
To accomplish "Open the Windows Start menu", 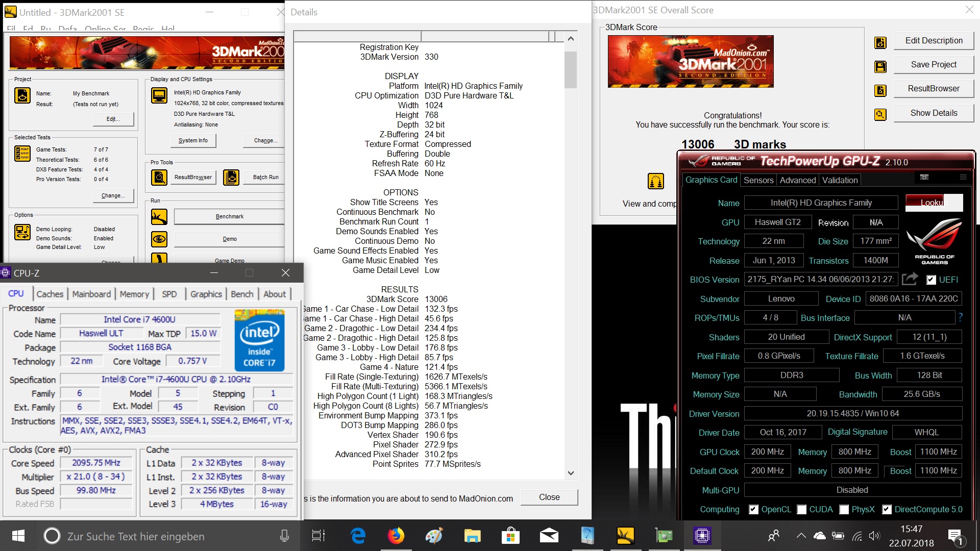I will coord(18,536).
